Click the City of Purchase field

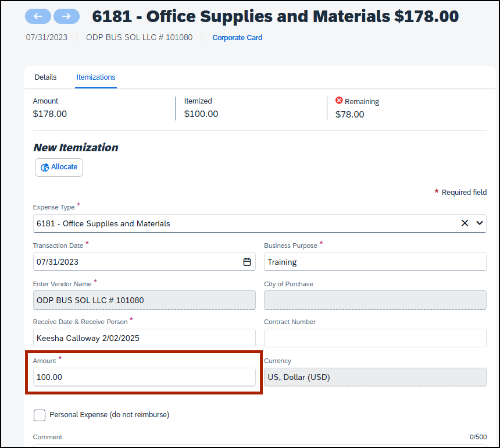375,300
